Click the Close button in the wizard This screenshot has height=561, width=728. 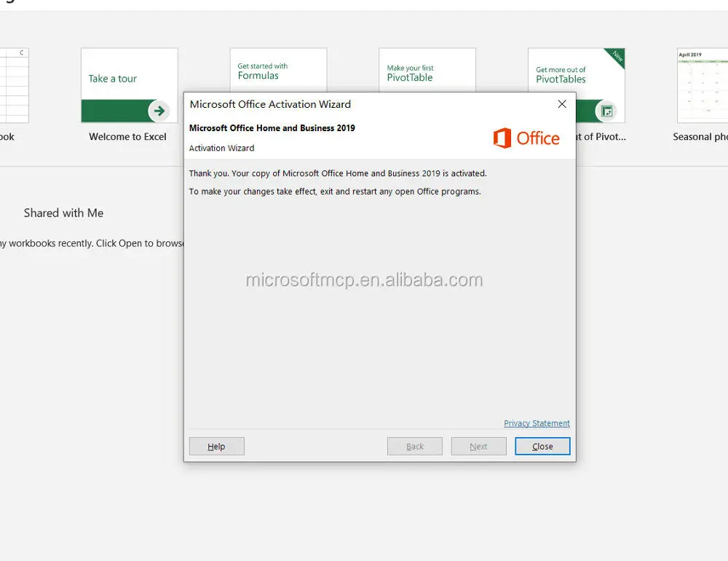click(x=542, y=446)
